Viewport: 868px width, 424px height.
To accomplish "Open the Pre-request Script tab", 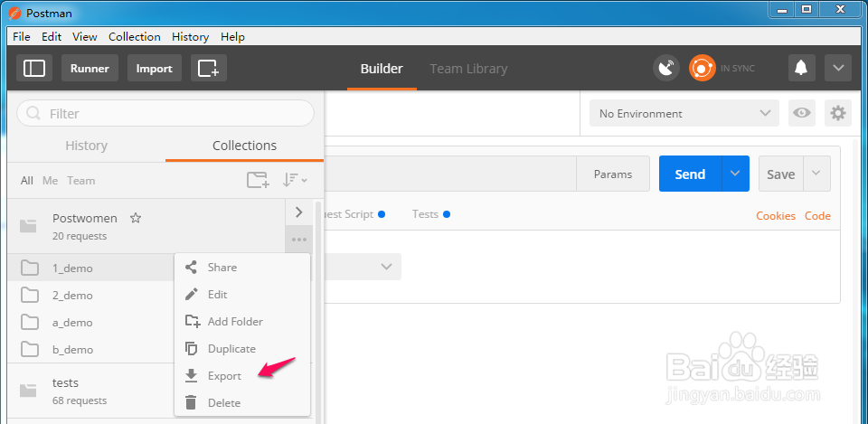I will point(354,214).
